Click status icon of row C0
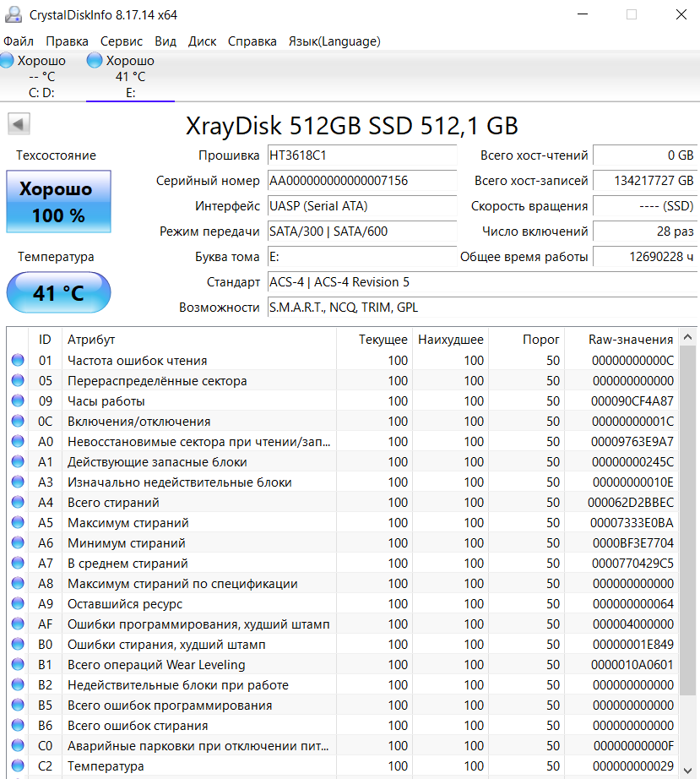700x779 pixels. (18, 745)
